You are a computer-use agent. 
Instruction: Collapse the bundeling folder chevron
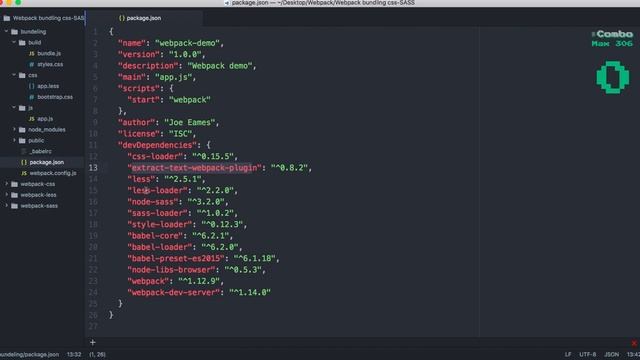pos(6,31)
